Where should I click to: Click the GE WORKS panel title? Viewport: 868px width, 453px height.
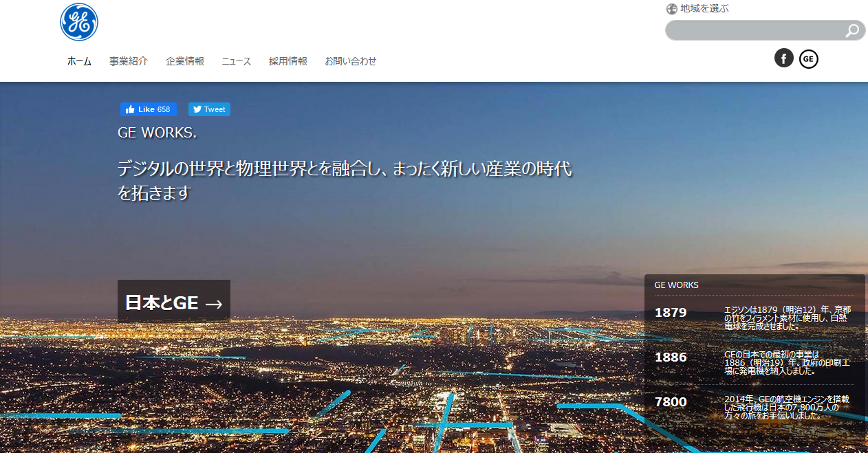click(x=676, y=285)
